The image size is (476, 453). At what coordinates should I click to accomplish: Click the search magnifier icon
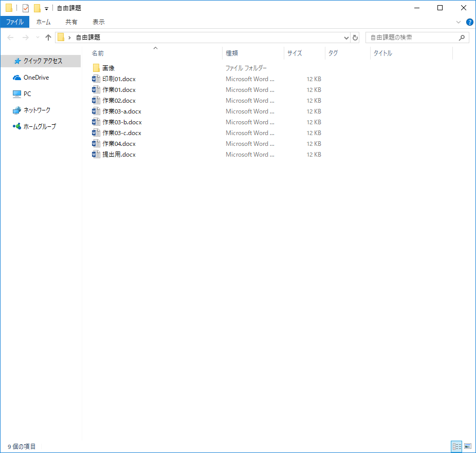coord(462,37)
